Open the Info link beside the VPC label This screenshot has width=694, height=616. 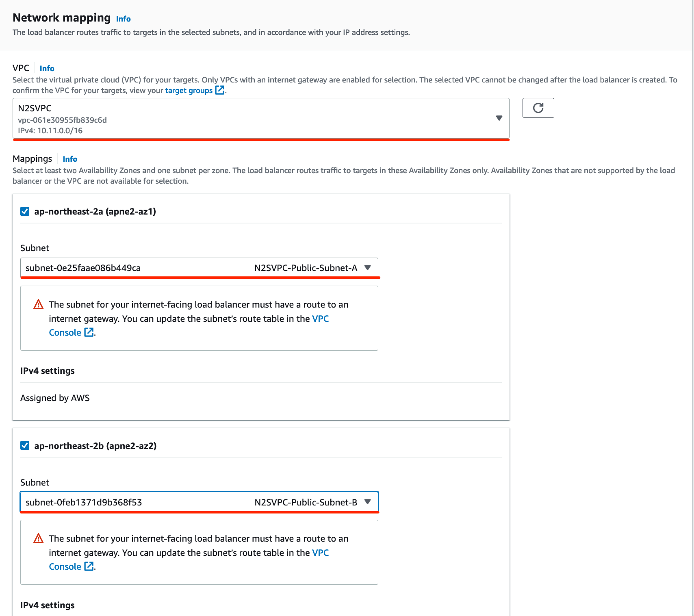[47, 68]
